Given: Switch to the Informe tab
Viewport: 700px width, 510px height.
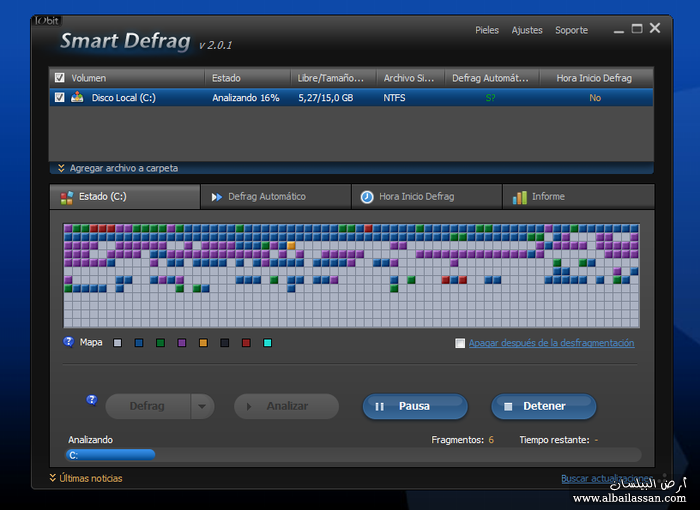Looking at the screenshot, I should (x=579, y=196).
